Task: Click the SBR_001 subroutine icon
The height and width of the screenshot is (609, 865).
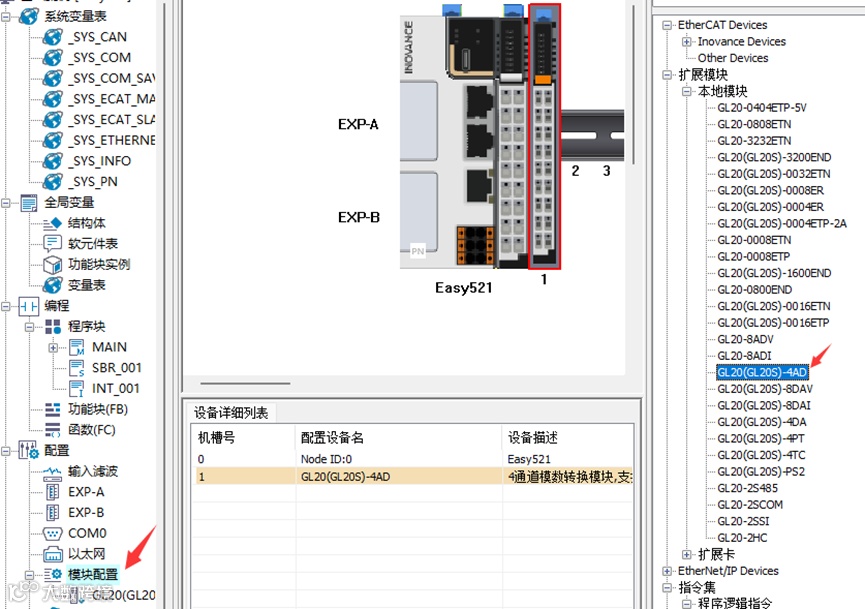Action: pos(77,368)
